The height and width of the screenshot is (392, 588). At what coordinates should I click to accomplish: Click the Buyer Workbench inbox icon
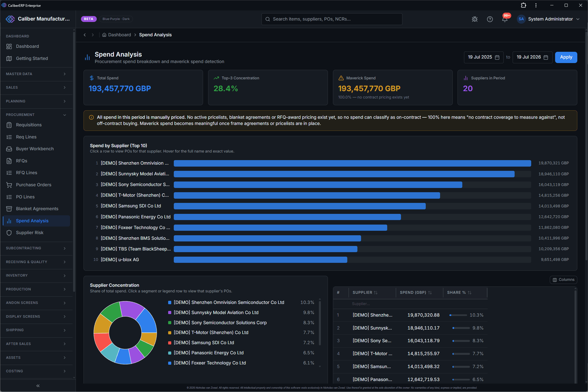click(9, 149)
